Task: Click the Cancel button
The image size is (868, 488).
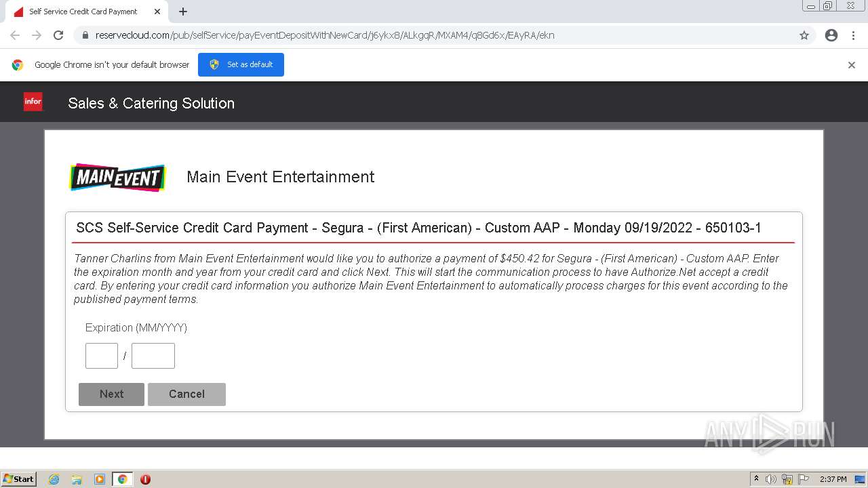Action: (186, 394)
